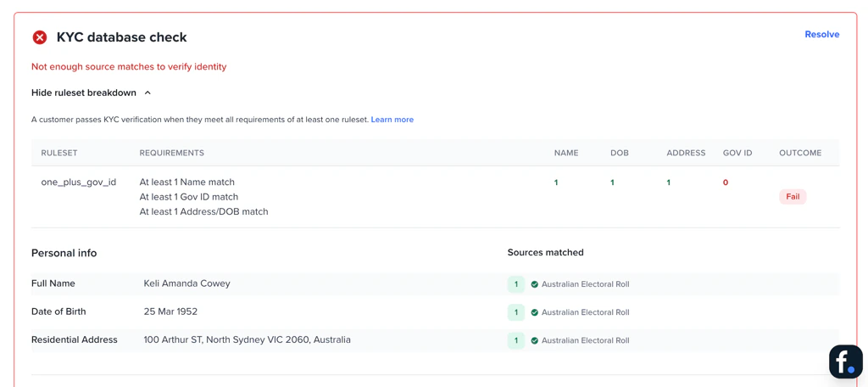This screenshot has width=868, height=387.
Task: Click the Residential Address field label
Action: coord(75,339)
